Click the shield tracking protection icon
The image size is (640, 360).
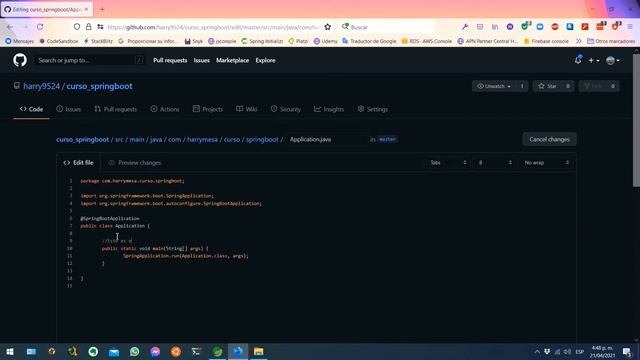tap(77, 27)
